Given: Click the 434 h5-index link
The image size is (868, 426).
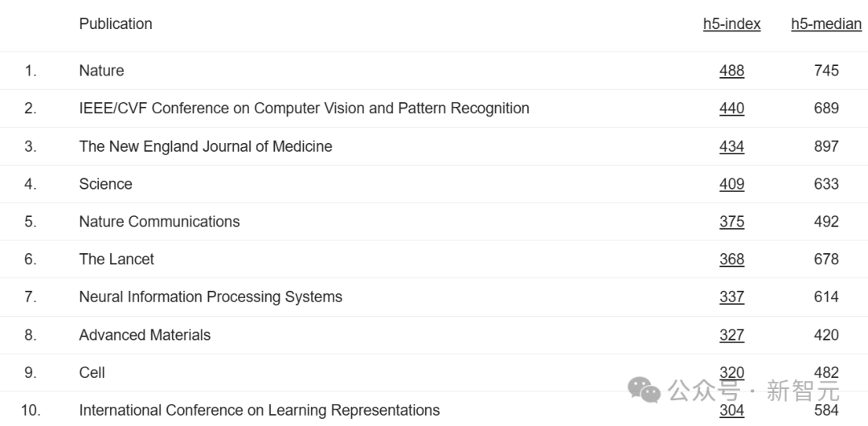Looking at the screenshot, I should 732,146.
